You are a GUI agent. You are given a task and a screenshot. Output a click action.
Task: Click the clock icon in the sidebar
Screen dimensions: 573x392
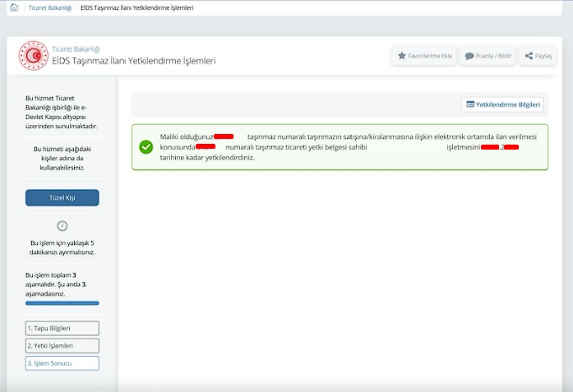point(62,226)
